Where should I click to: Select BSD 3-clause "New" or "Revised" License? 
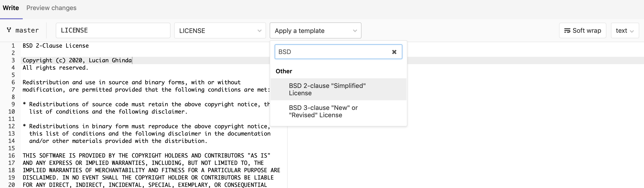(x=338, y=111)
